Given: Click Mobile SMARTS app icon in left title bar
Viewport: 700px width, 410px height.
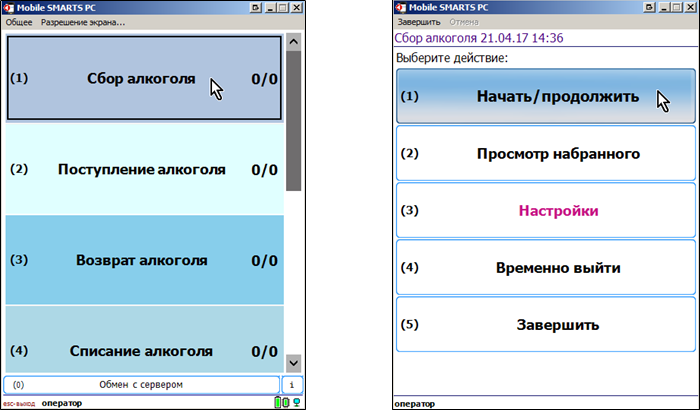Looking at the screenshot, I should (9, 8).
